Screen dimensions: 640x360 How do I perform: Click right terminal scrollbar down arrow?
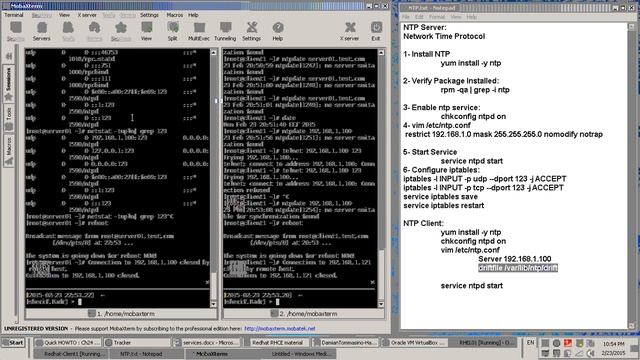[381, 304]
